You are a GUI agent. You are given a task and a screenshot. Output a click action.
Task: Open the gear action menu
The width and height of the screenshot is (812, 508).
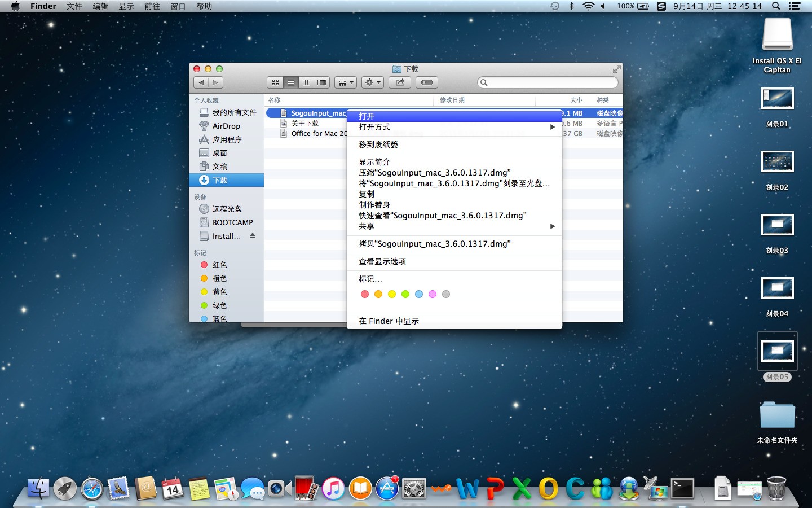click(373, 82)
